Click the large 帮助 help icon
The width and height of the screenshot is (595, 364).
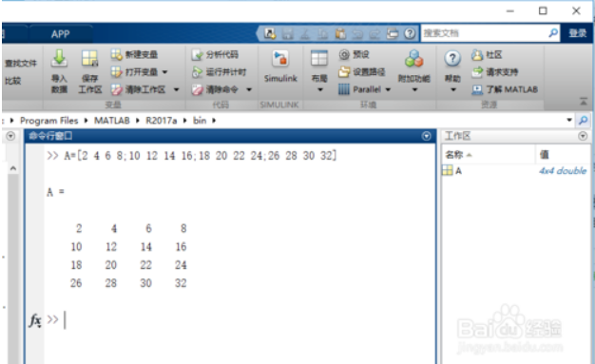click(x=452, y=59)
